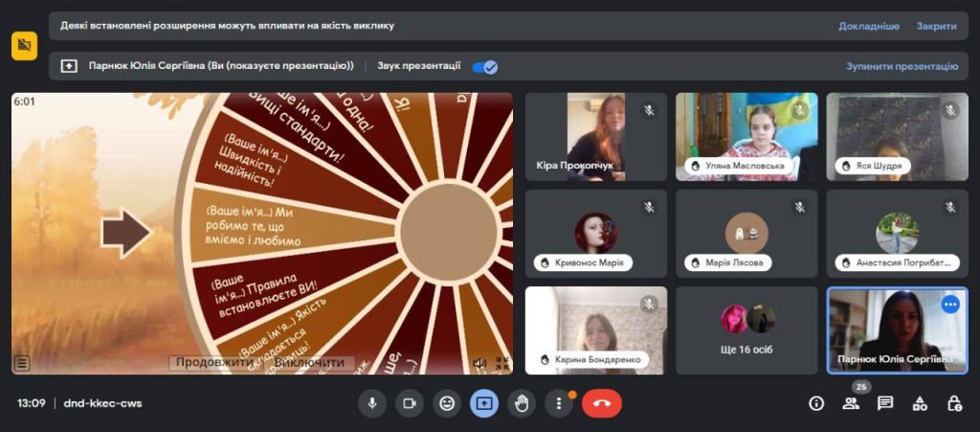Open meeting details info icon
The image size is (980, 432).
point(816,403)
